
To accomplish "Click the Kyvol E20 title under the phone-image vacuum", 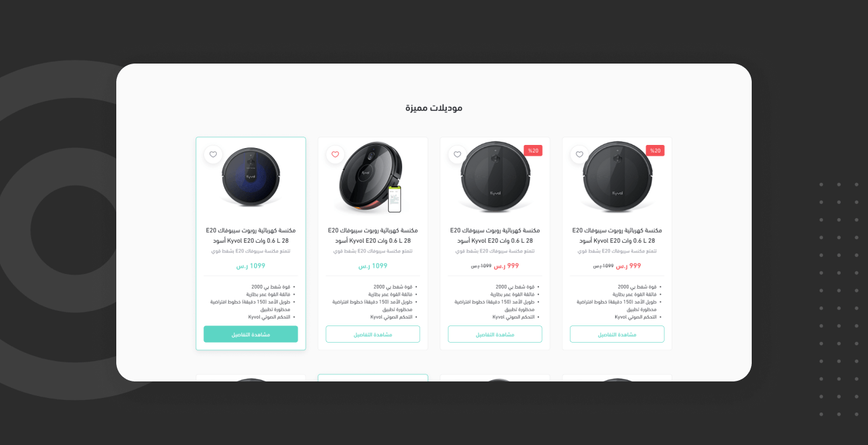I will pyautogui.click(x=373, y=236).
